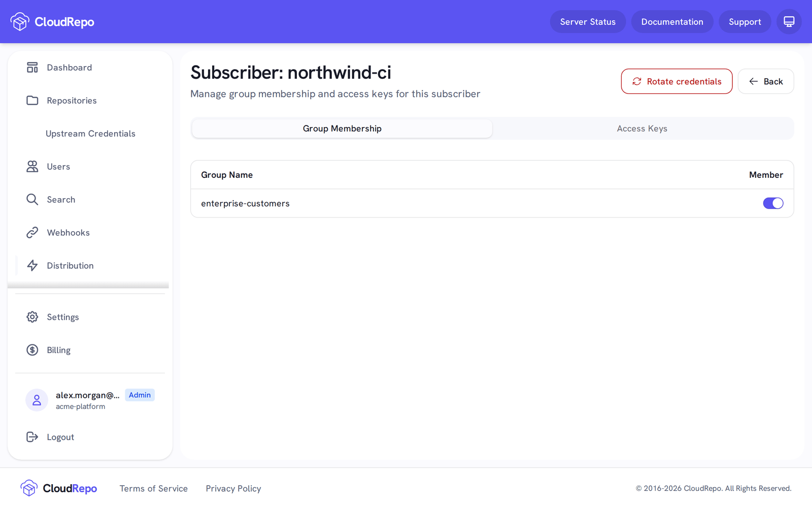Click the Logout arrow icon

[32, 437]
